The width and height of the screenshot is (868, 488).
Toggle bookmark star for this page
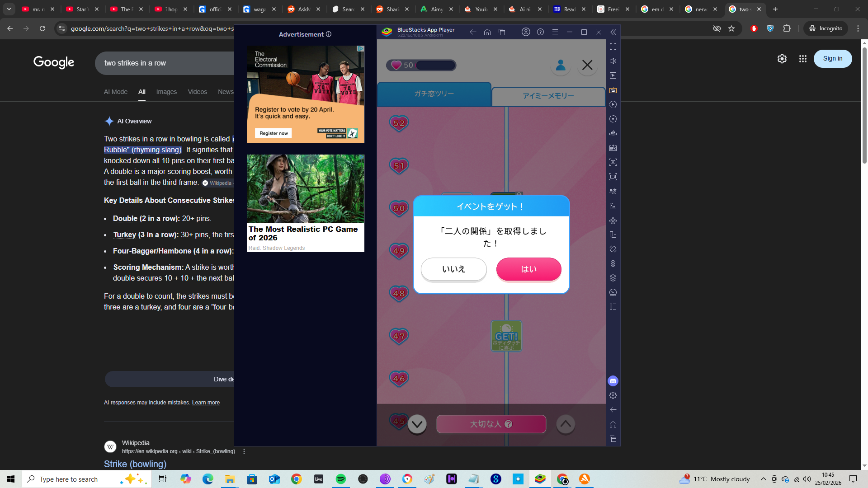731,28
